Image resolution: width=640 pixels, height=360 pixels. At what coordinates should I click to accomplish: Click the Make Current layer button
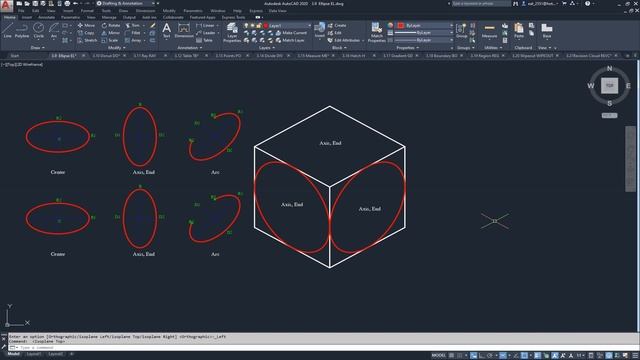[291, 33]
